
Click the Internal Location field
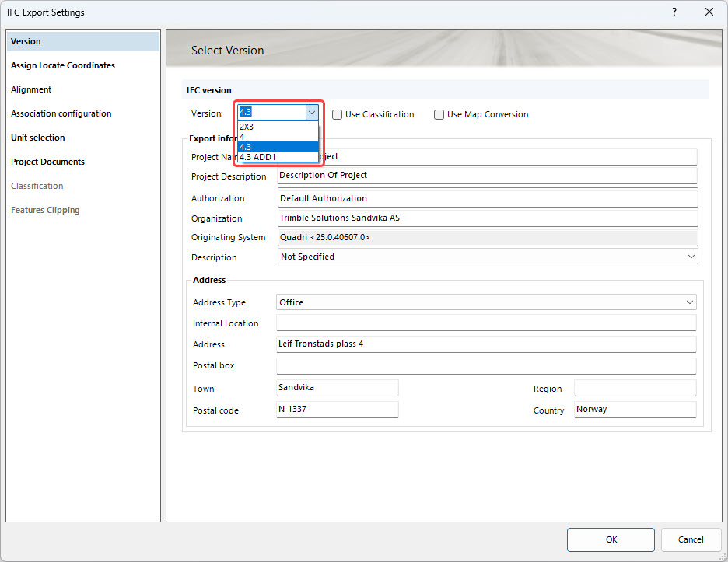(486, 323)
